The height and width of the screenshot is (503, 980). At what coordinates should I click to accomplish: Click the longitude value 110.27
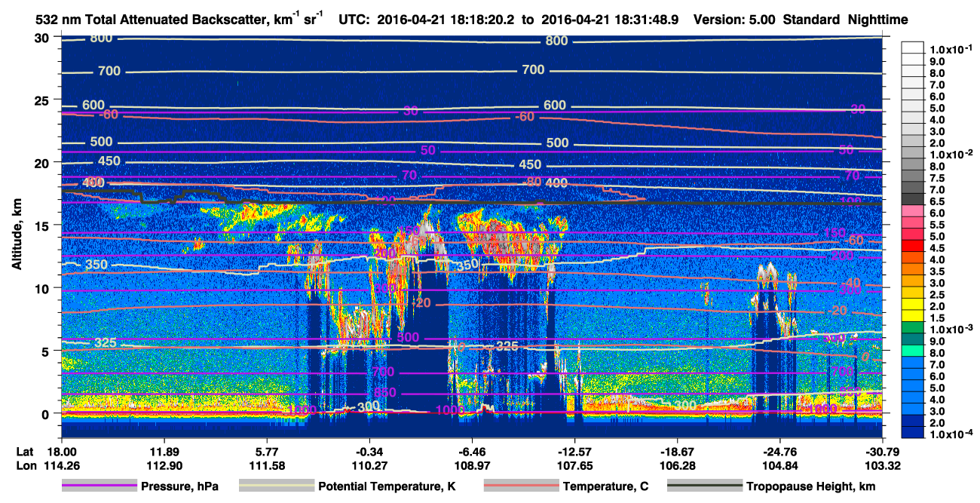[x=369, y=465]
